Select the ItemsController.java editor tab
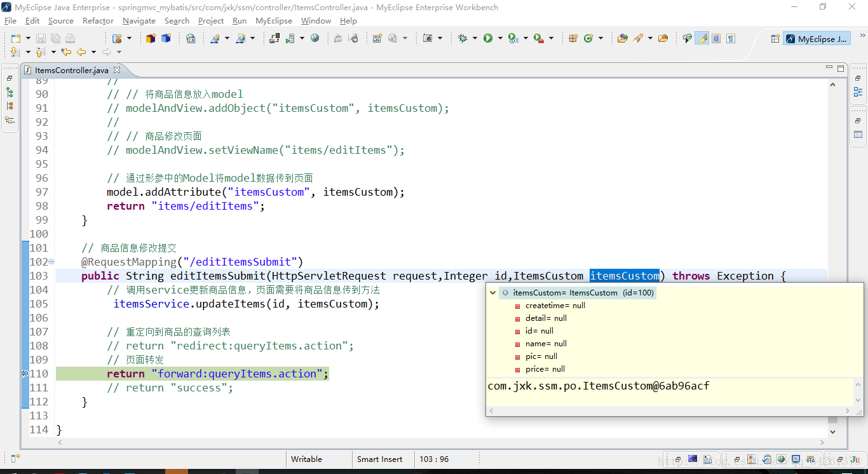Screen dimensions: 868x474 71,71
